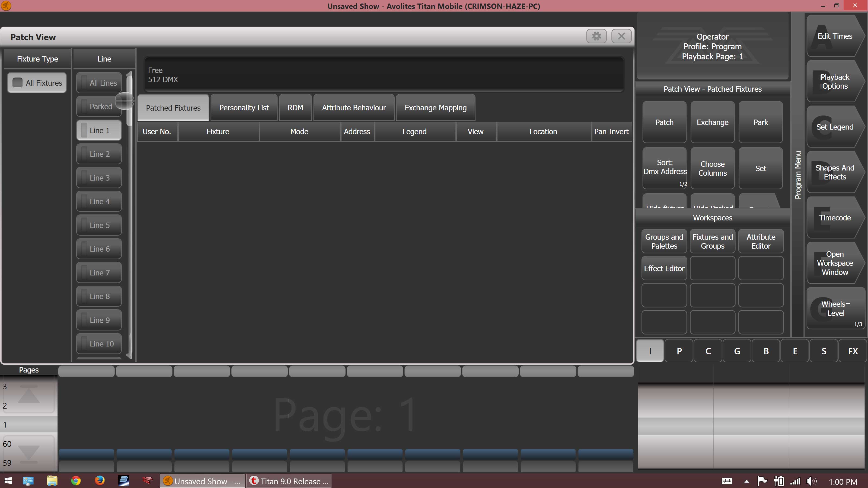Image resolution: width=868 pixels, height=488 pixels.
Task: Select Line 6 in the line list
Action: pyautogui.click(x=99, y=249)
